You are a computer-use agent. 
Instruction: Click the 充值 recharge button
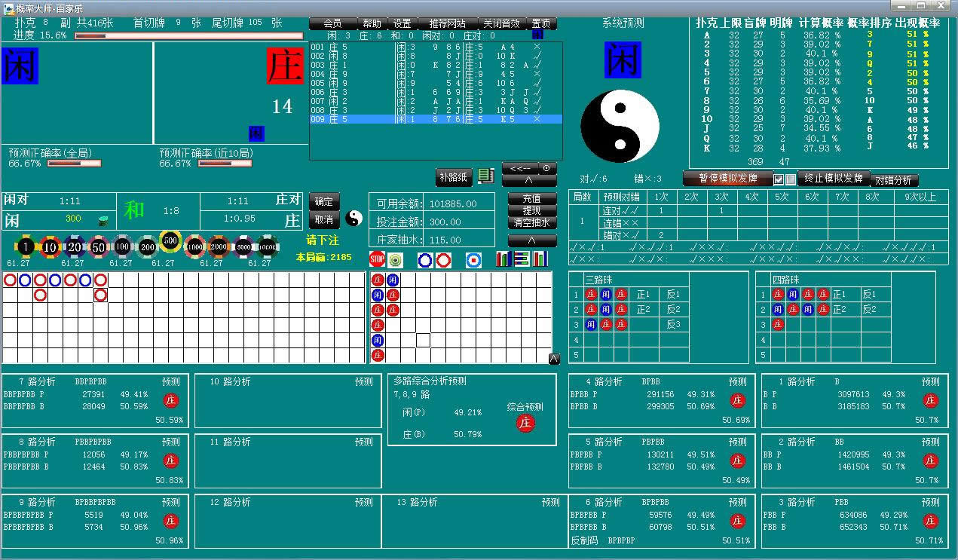[x=531, y=198]
